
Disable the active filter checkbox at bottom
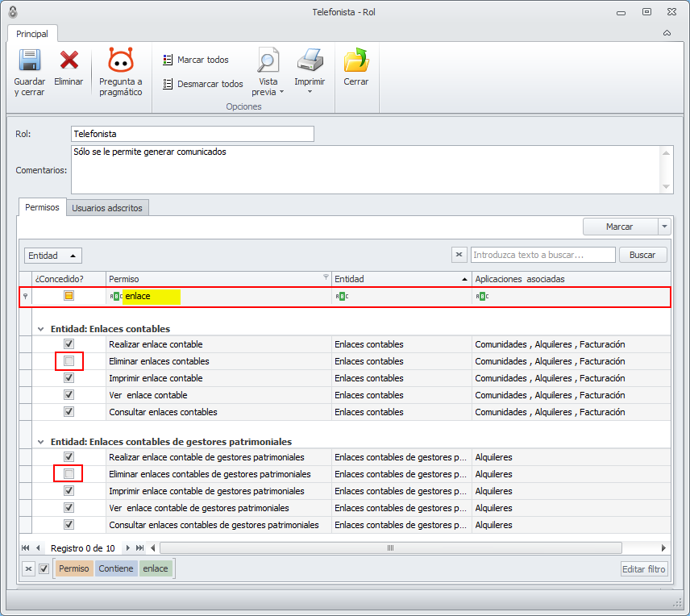[44, 568]
